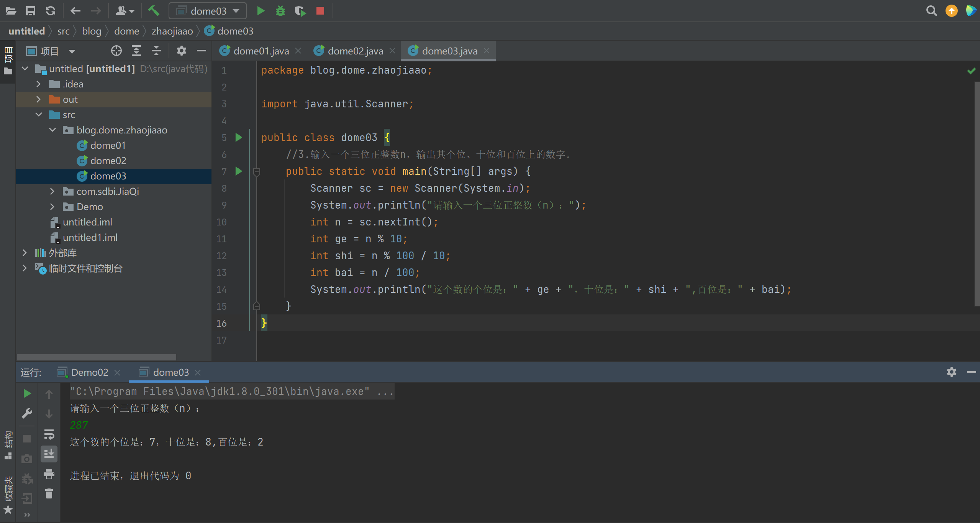Image resolution: width=980 pixels, height=523 pixels.
Task: Switch to dome02.java editor tab
Action: pos(355,51)
